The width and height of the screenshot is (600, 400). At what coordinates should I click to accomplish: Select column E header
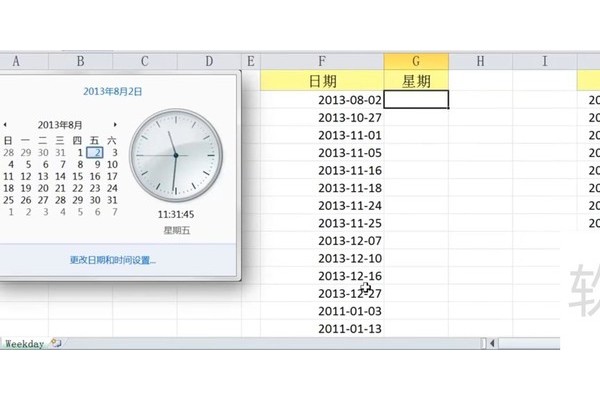coord(251,61)
